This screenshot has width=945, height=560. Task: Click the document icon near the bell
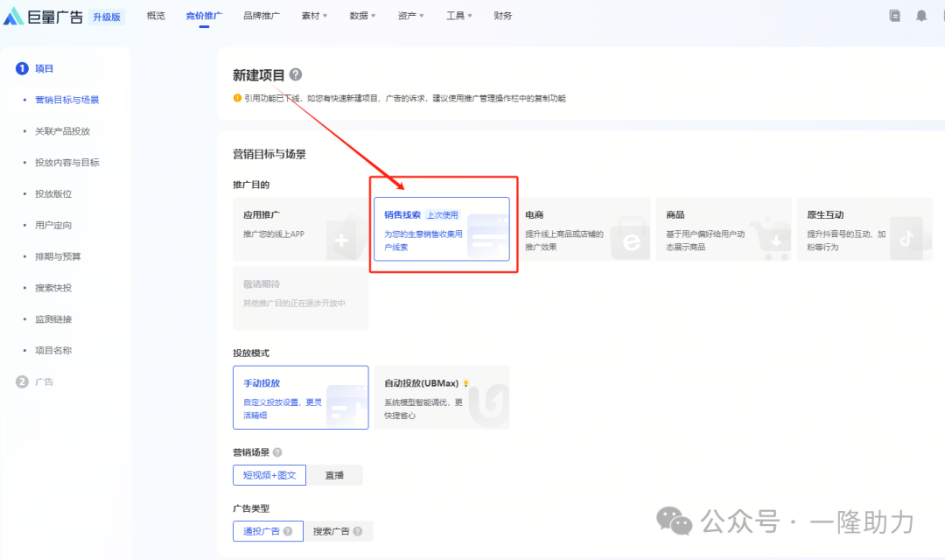coord(895,15)
